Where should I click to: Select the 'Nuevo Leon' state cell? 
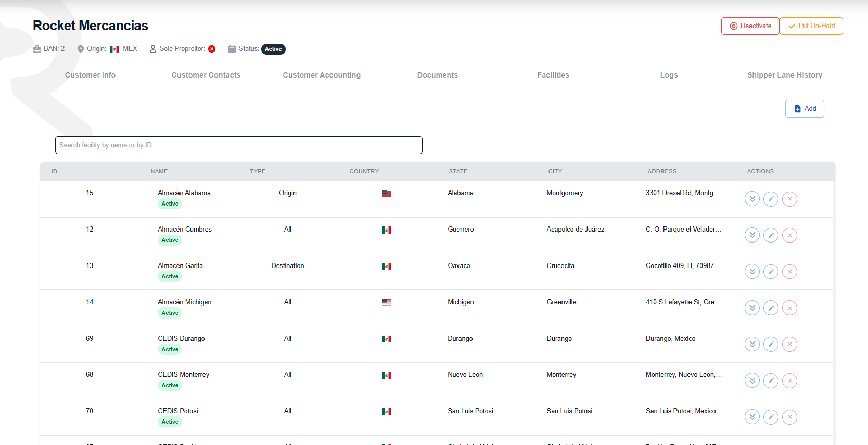pos(465,375)
